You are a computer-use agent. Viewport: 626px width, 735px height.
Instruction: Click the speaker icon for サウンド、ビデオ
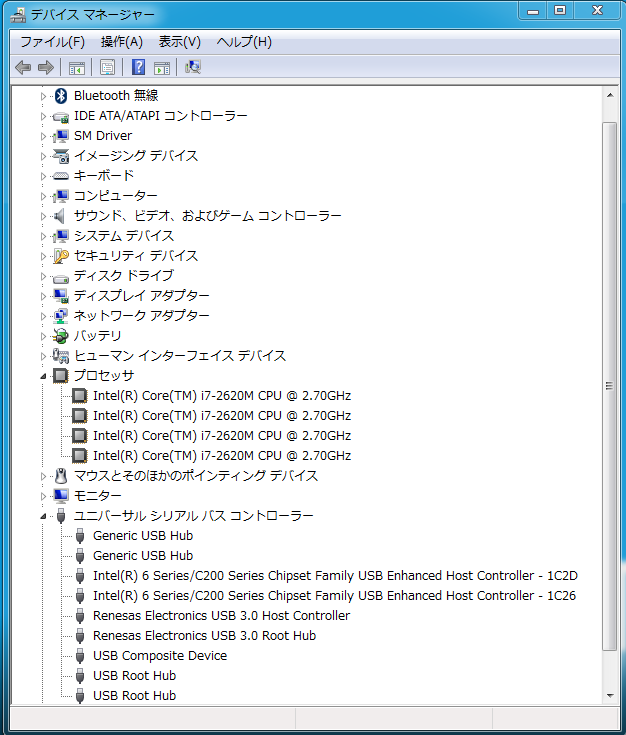(60, 216)
